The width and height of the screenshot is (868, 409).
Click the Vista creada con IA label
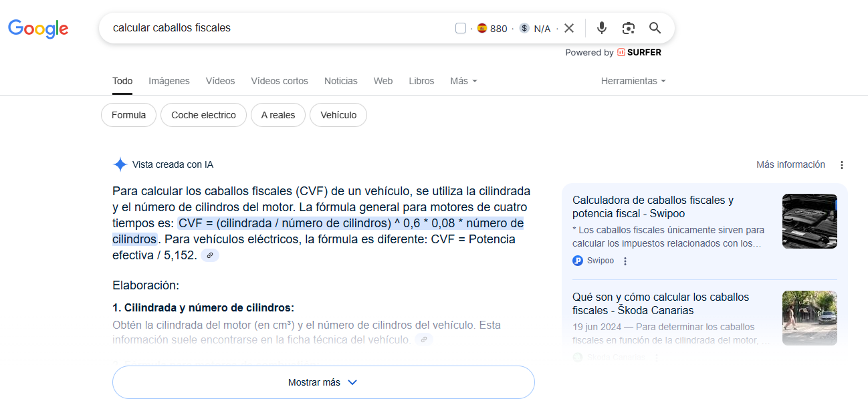pyautogui.click(x=173, y=164)
